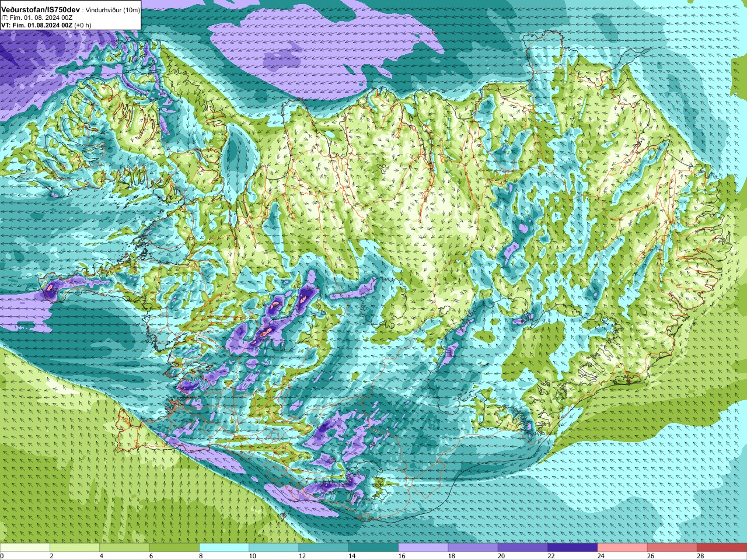
Task: Click the legend value 4
Action: coord(101,556)
